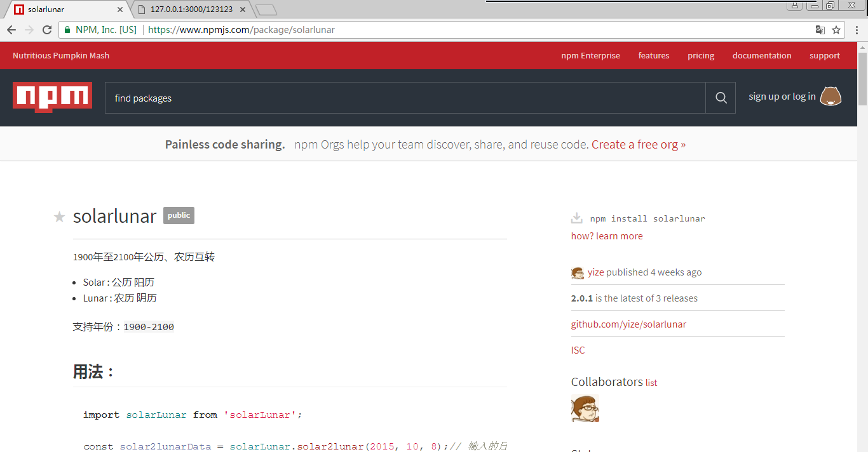Click the Lunar : 农历 阴历 list item
Screen dimensions: 868x452
[120, 298]
